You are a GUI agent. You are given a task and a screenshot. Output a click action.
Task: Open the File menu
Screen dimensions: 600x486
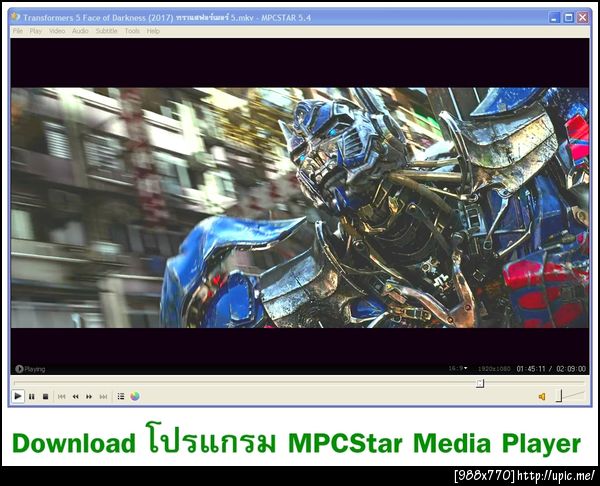tap(18, 31)
